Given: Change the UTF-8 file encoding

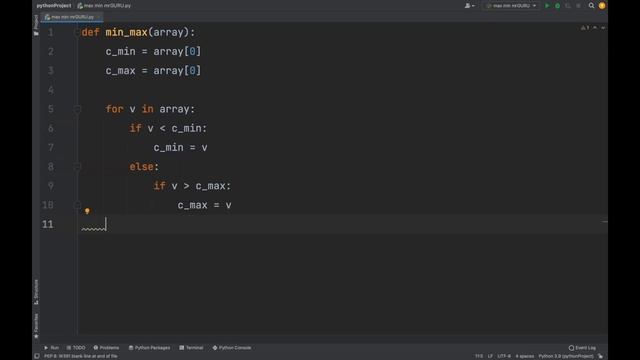Looking at the screenshot, I should click(x=504, y=356).
